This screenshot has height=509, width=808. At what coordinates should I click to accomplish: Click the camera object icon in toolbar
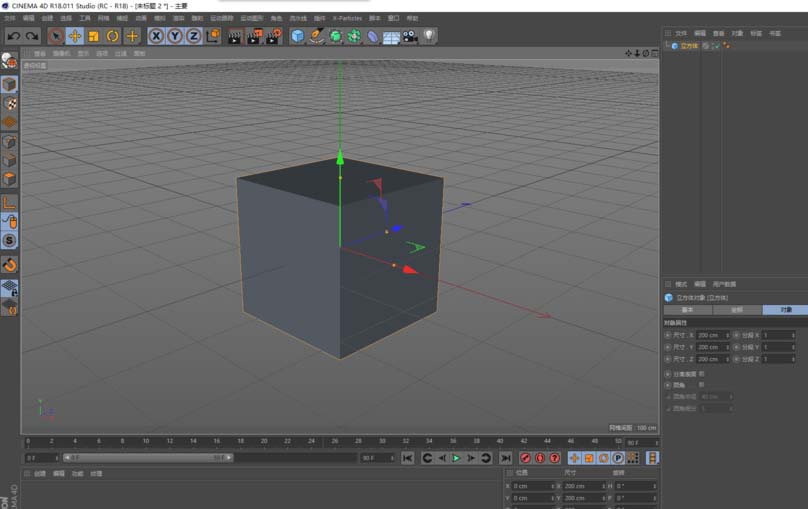coord(410,36)
